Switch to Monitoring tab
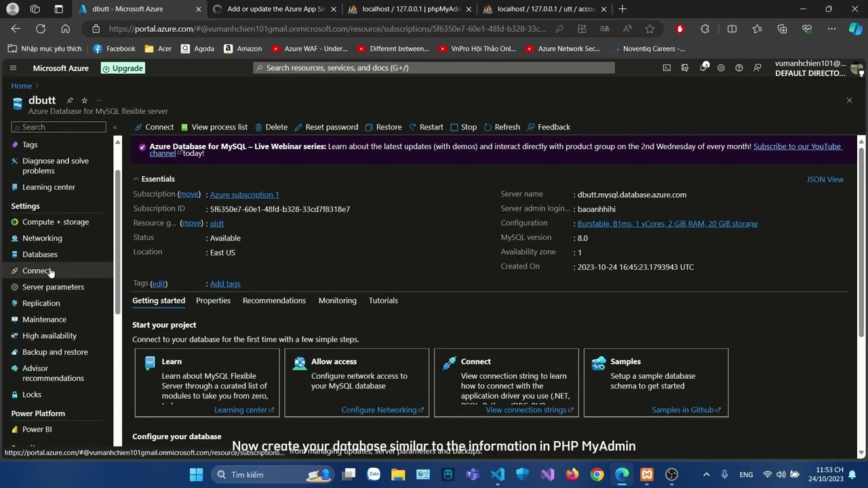 coord(337,300)
